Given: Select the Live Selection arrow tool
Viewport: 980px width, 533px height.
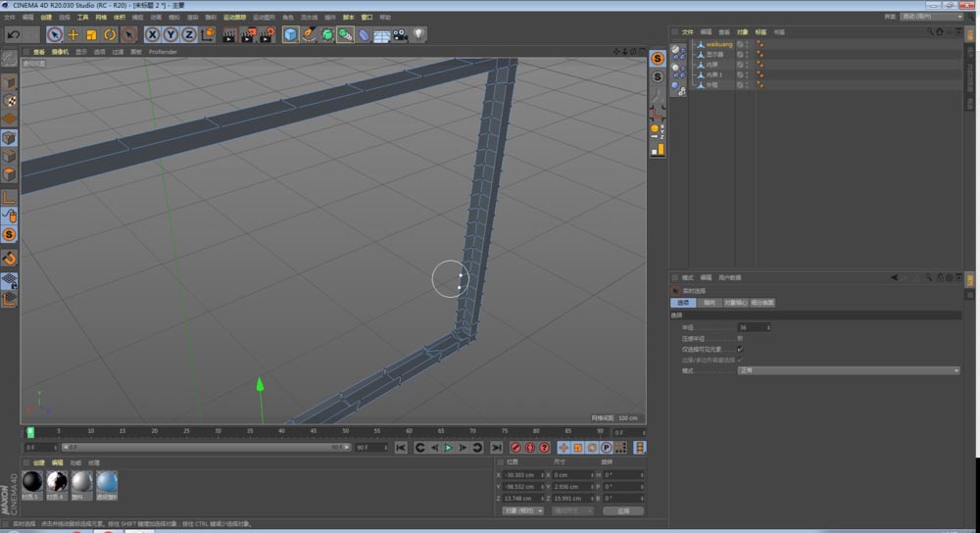Looking at the screenshot, I should [x=54, y=34].
